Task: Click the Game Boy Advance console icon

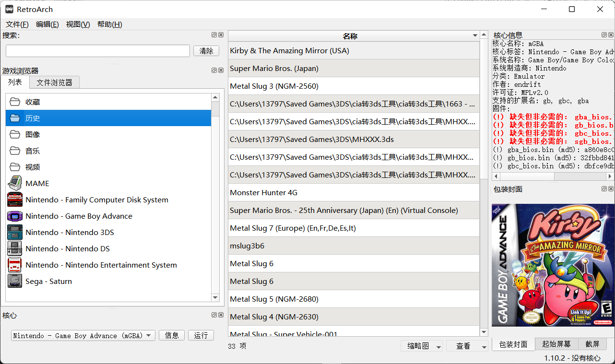Action: pos(15,216)
